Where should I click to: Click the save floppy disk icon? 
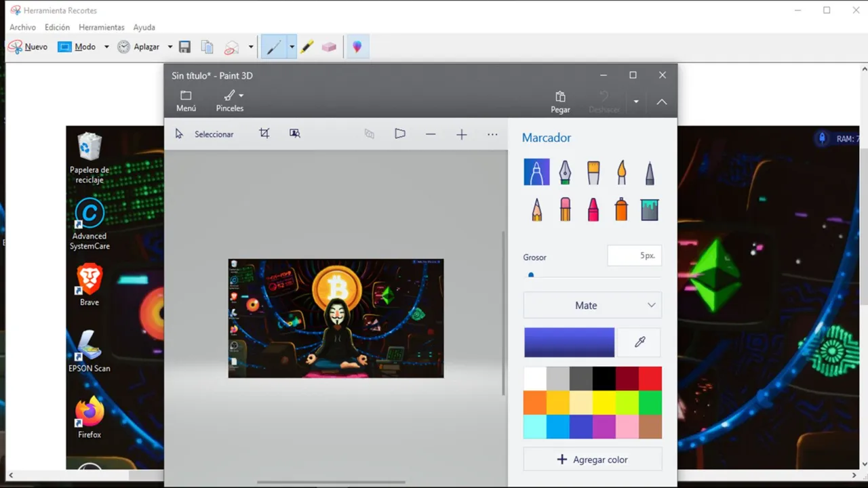tap(184, 47)
